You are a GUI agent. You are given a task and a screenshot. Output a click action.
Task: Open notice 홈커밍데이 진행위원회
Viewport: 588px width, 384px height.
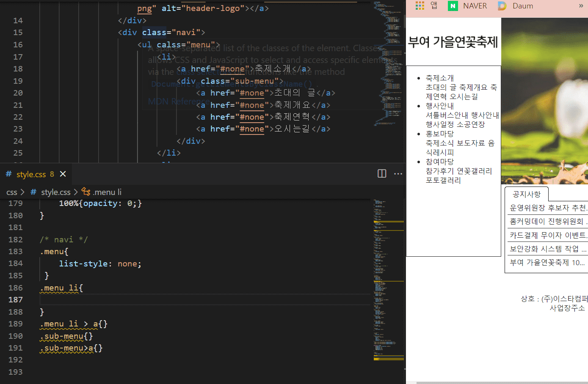(x=548, y=222)
